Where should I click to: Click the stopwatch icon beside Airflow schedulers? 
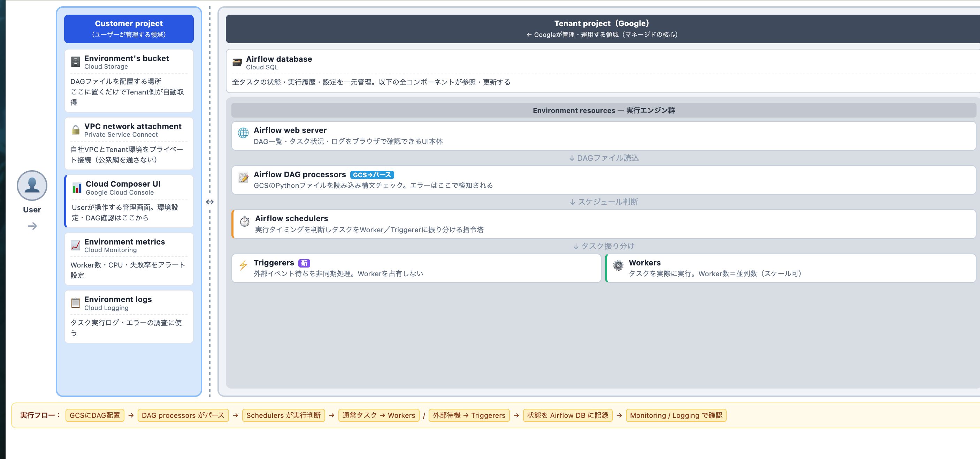tap(245, 221)
